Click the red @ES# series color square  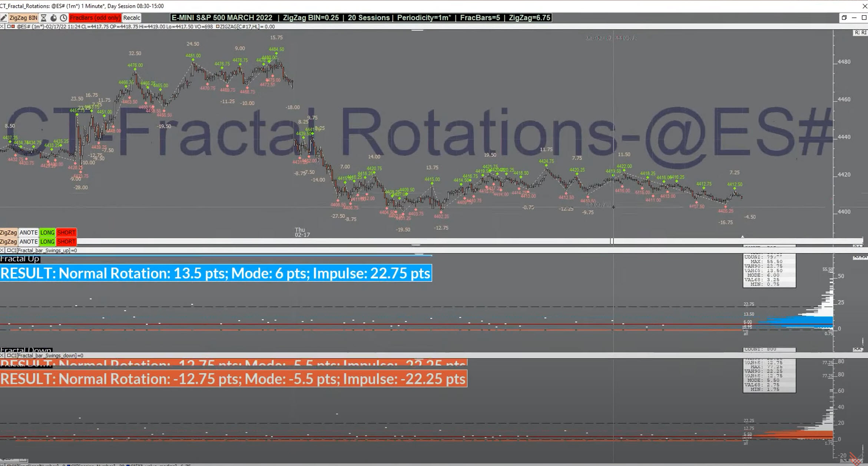pos(13,27)
